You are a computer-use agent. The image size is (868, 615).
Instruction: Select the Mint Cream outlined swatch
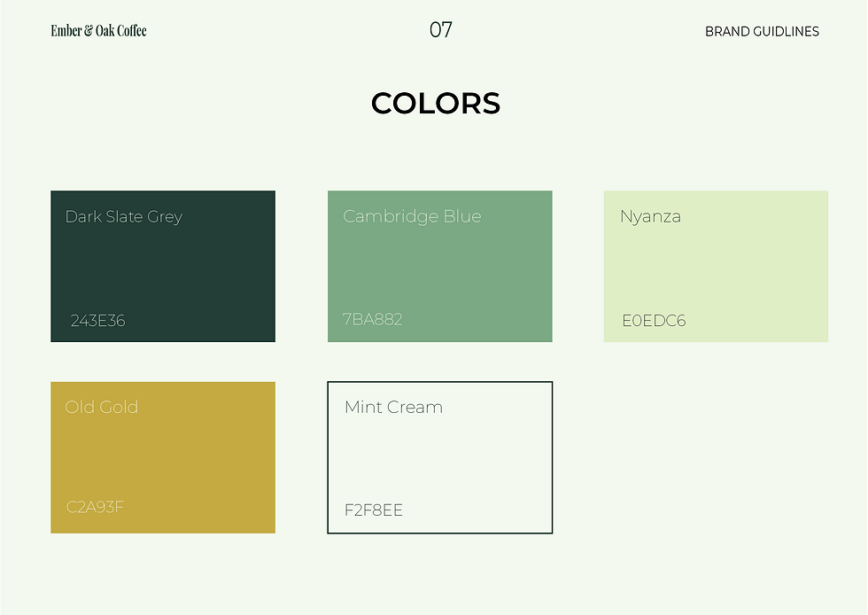coord(440,457)
